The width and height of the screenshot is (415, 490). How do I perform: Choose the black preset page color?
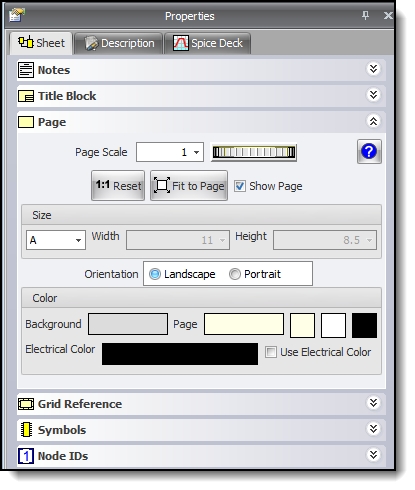[364, 325]
